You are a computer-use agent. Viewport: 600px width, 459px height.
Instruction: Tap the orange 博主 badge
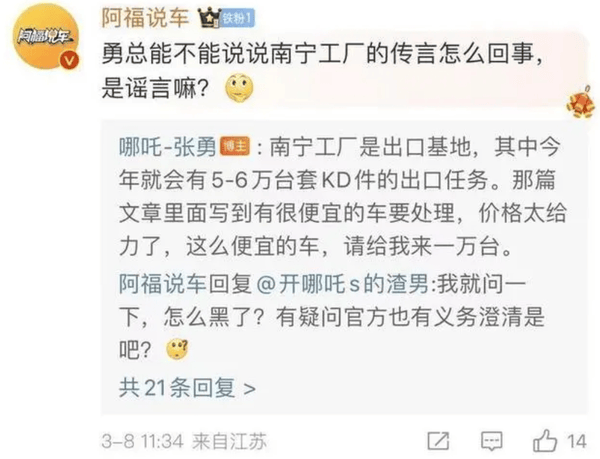click(235, 146)
